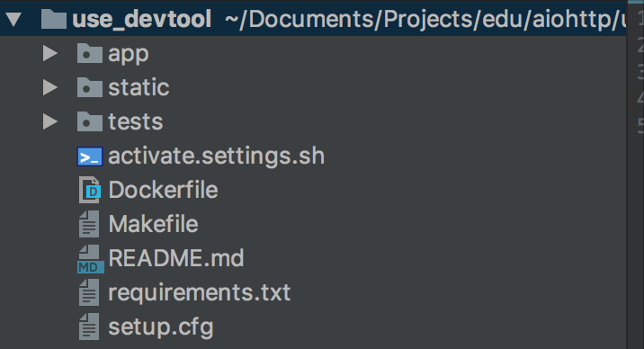Collapse the use_devtool project root arrow

click(13, 19)
